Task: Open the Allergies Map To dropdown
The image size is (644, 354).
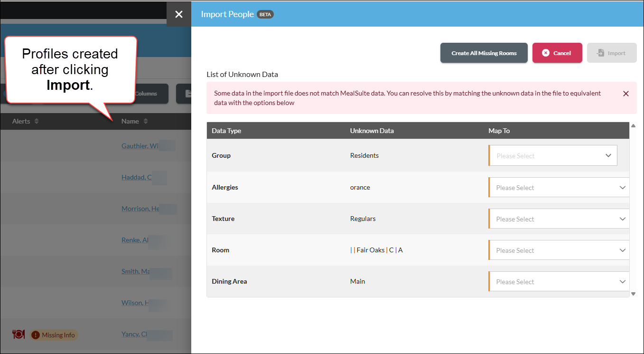Action: click(x=559, y=187)
